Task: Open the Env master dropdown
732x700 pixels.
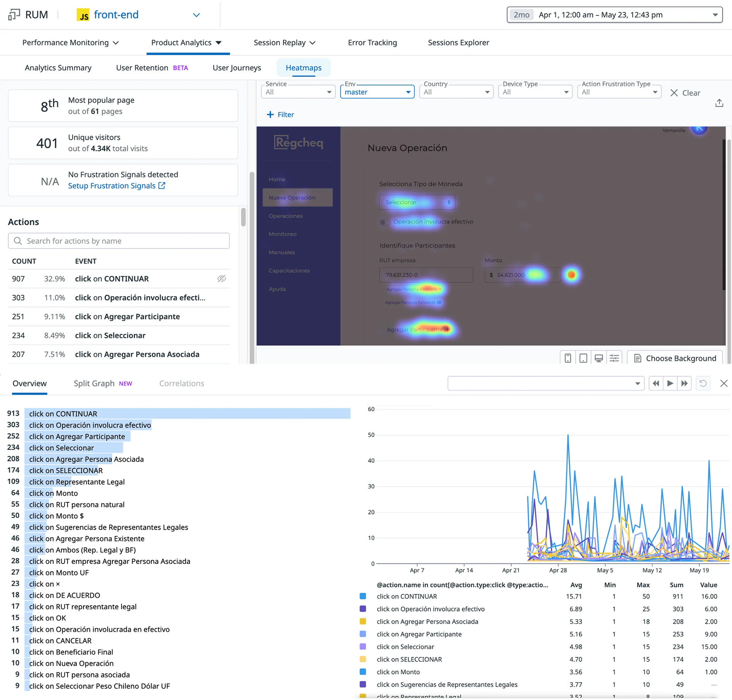Action: point(377,92)
